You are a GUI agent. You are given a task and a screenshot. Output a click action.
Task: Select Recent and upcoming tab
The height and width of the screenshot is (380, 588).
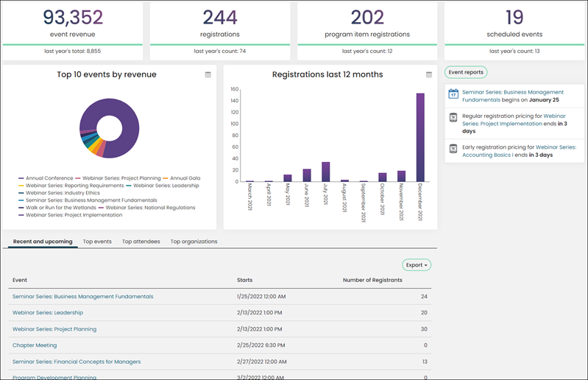(x=43, y=242)
